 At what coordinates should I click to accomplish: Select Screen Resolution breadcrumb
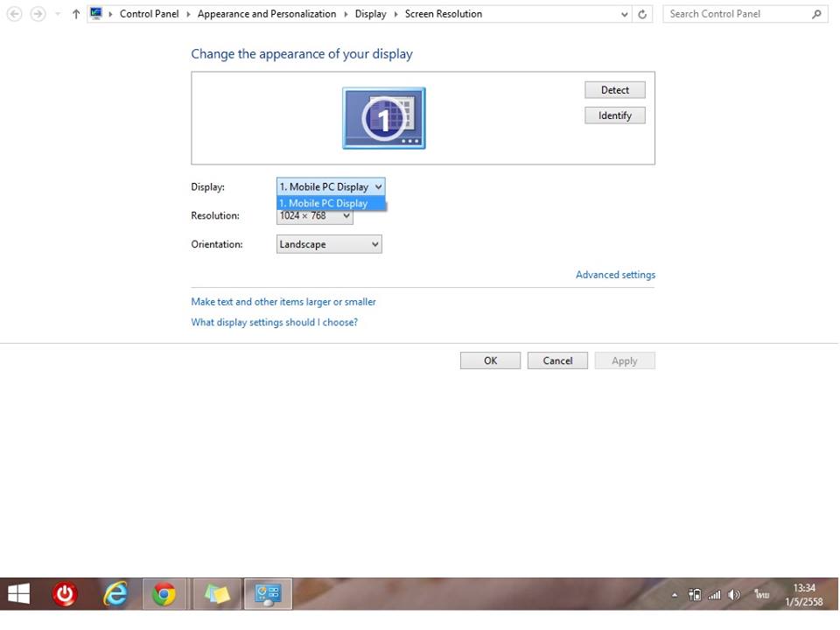click(x=443, y=14)
